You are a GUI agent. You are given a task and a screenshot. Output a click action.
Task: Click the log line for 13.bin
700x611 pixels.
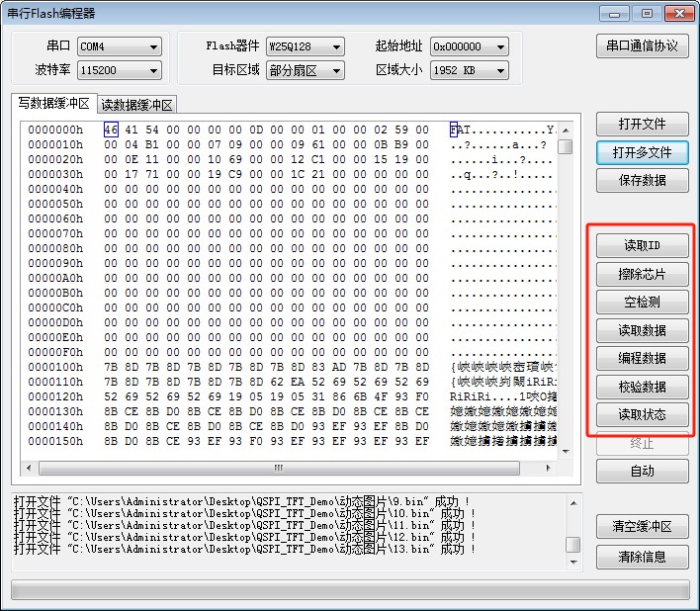coord(244,549)
